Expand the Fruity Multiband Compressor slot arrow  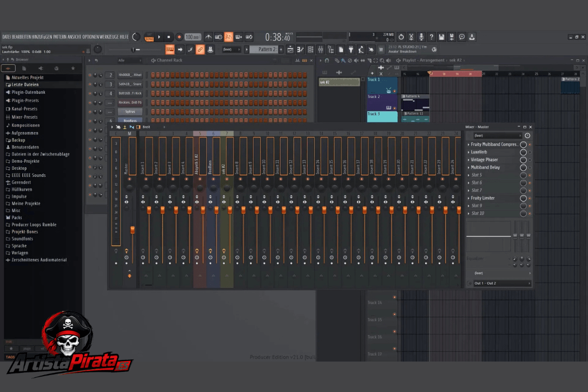(468, 144)
